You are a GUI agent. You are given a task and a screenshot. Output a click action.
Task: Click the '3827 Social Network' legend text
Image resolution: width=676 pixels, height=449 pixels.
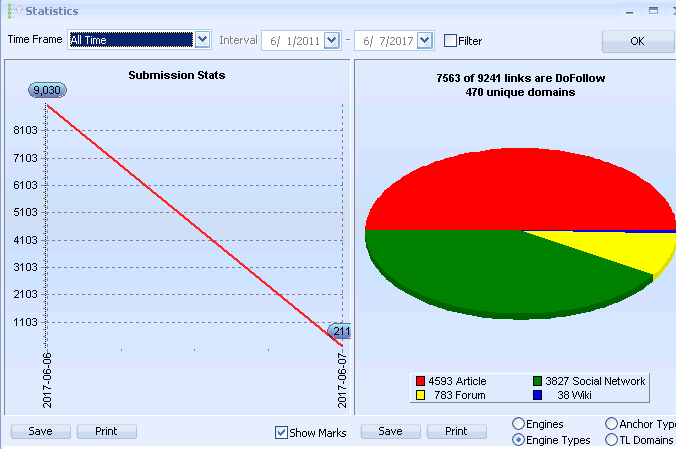coord(595,381)
